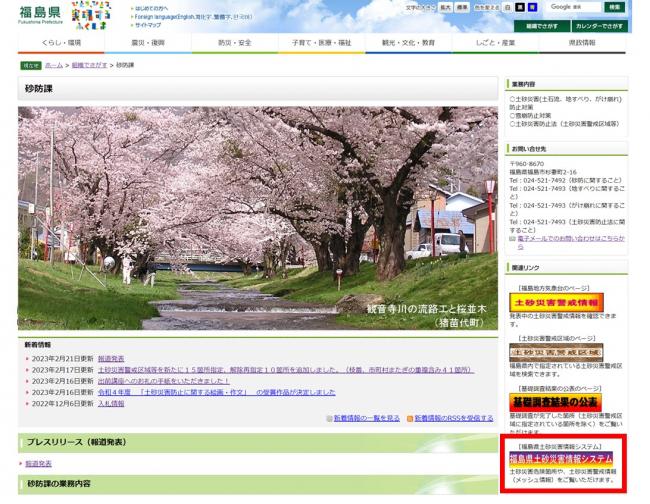Select the white background color option
This screenshot has height=504, width=650.
click(507, 7)
